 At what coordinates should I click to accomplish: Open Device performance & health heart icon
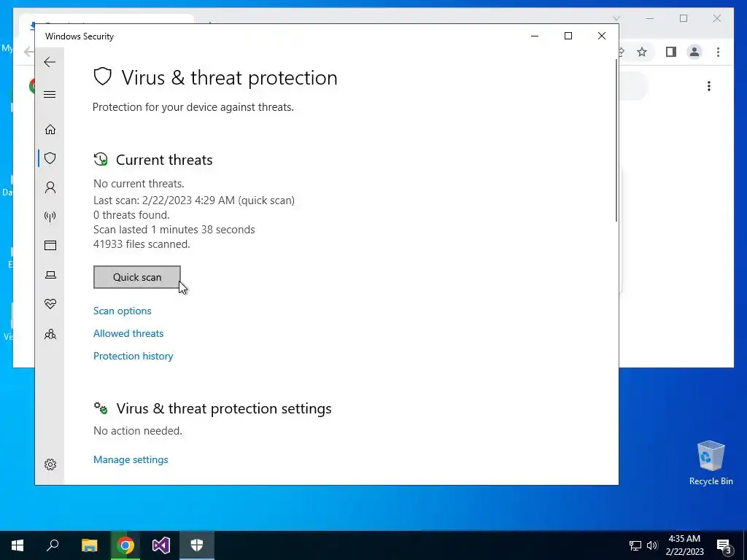50,304
